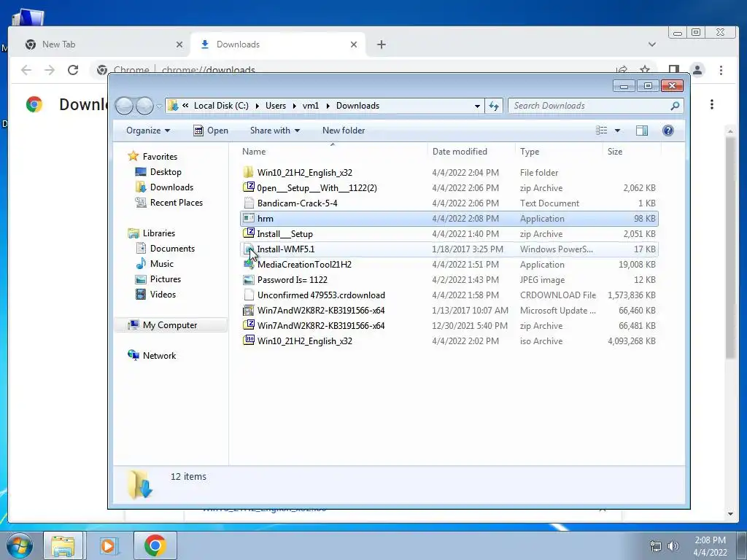This screenshot has height=560, width=747.
Task: Click Chrome reload page button
Action: tap(73, 70)
